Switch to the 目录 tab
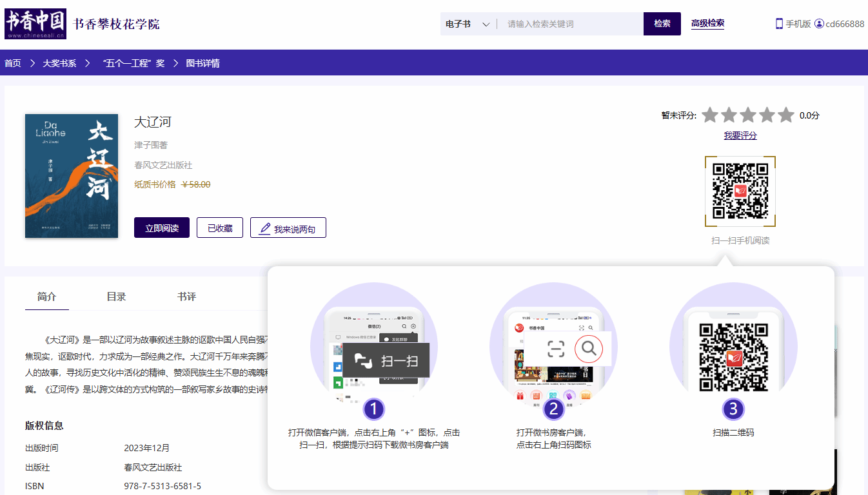This screenshot has height=495, width=868. [x=116, y=296]
